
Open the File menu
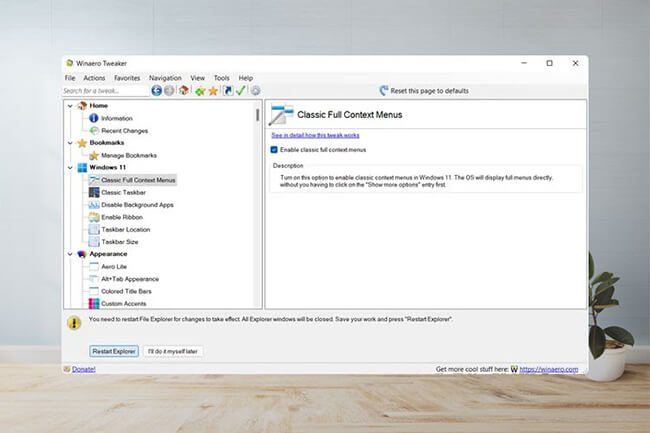tap(70, 78)
